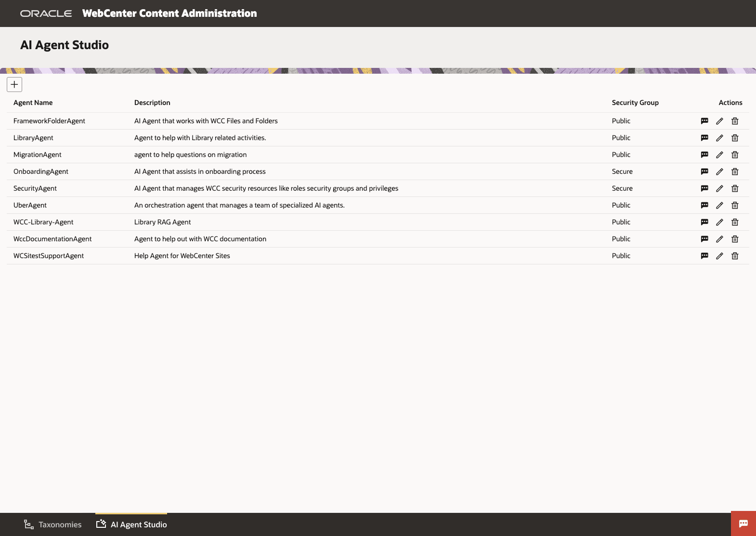756x536 pixels.
Task: Click 'AI Agent that works with WCC Files and Folders'
Action: 206,121
